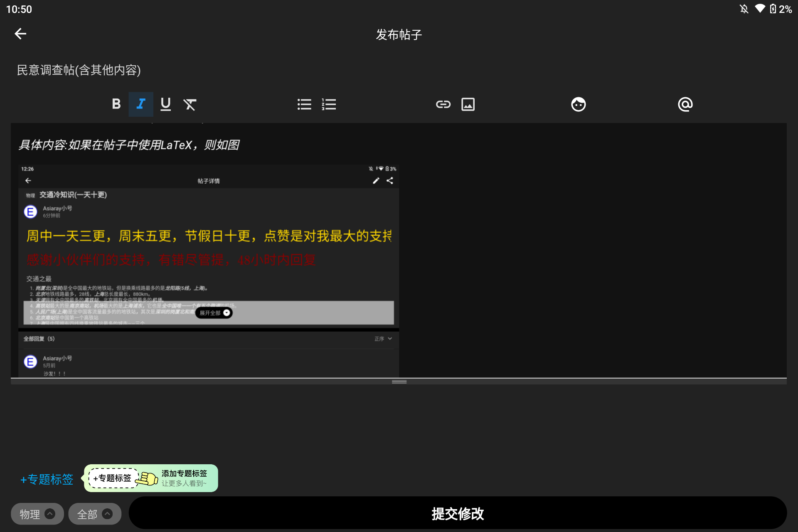Open the 全部 subcategory dropdown
The image size is (798, 532).
pos(95,514)
